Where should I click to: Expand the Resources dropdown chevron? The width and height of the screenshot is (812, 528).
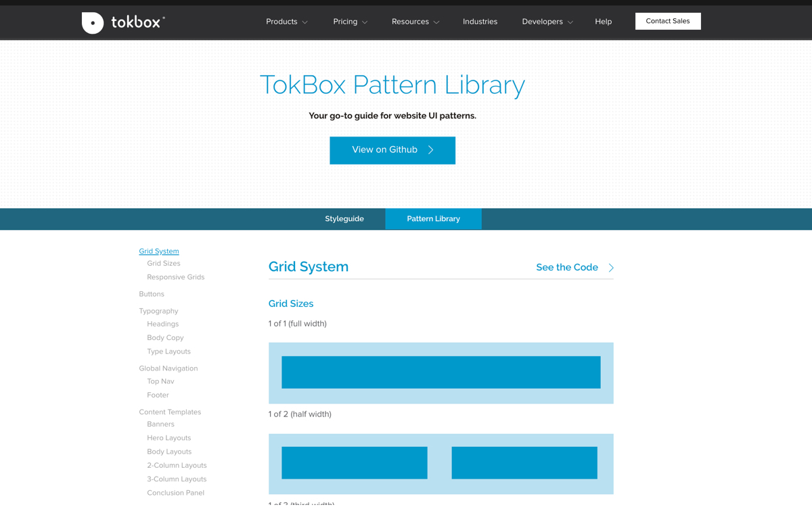coord(436,22)
